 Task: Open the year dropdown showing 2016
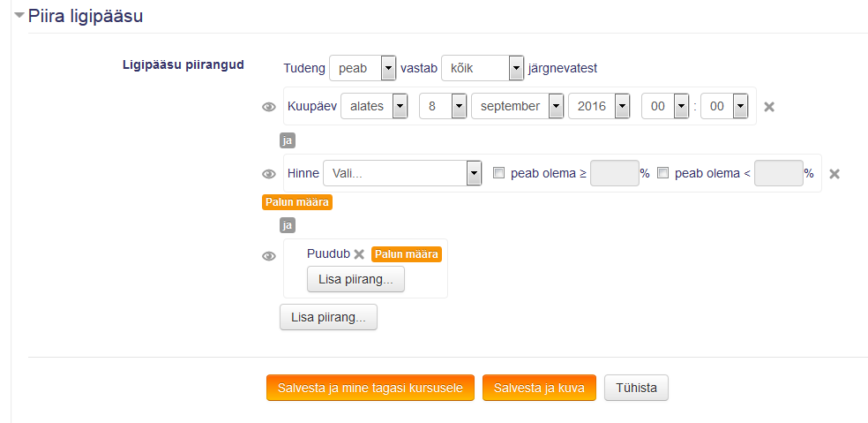click(599, 106)
